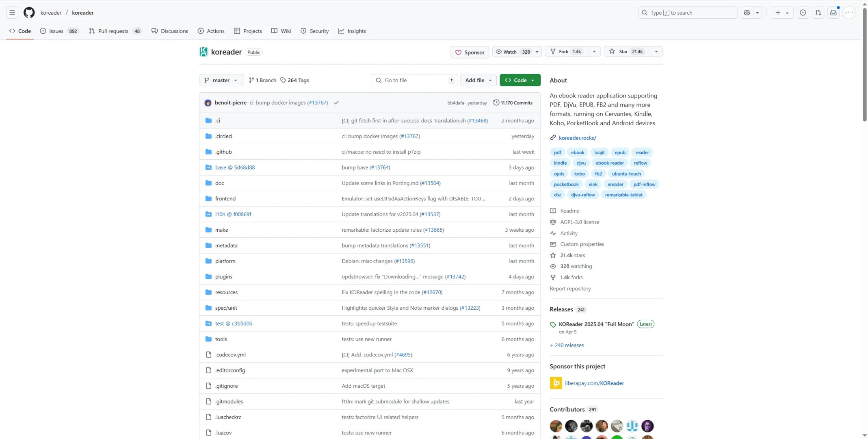Click the Sponsor button

(x=470, y=52)
